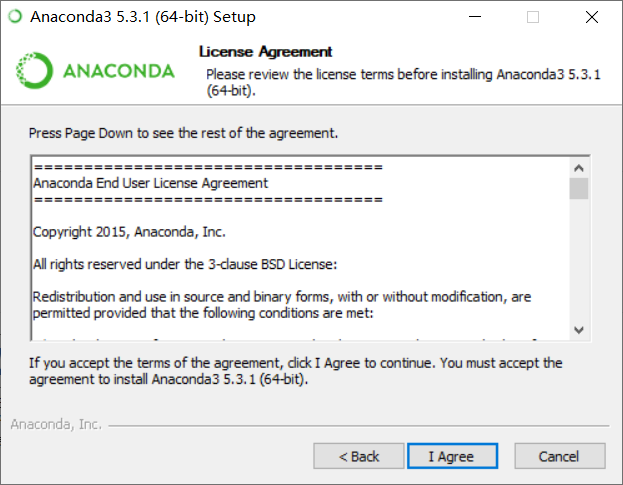Image resolution: width=623 pixels, height=485 pixels.
Task: Go back with the Back button
Action: coord(359,456)
